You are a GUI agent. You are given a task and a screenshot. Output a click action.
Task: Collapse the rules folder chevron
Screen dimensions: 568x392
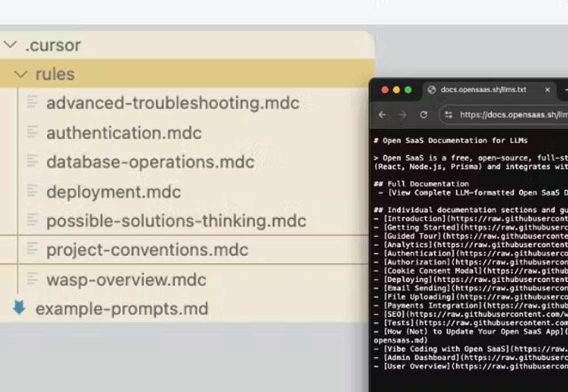pyautogui.click(x=21, y=74)
